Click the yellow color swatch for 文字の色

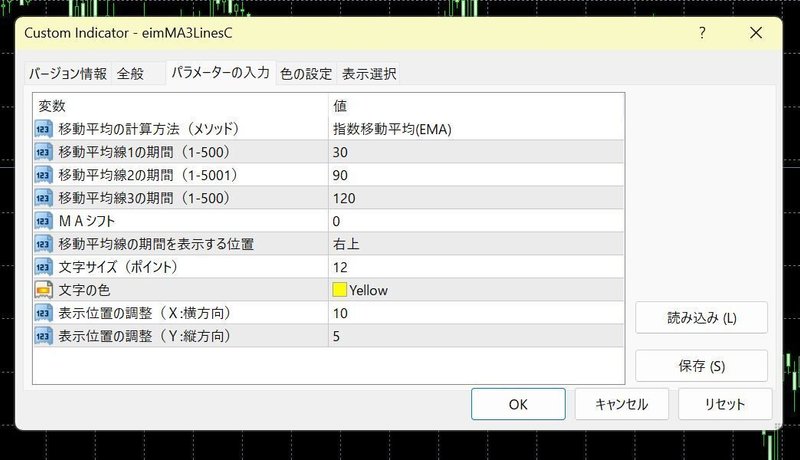tap(340, 290)
